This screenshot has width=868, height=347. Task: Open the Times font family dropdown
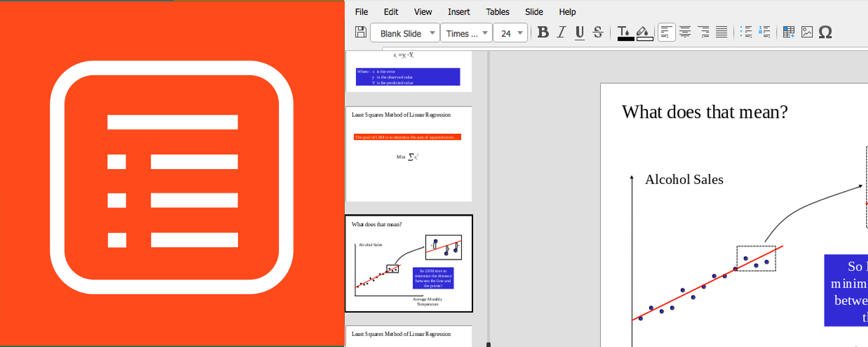point(466,33)
